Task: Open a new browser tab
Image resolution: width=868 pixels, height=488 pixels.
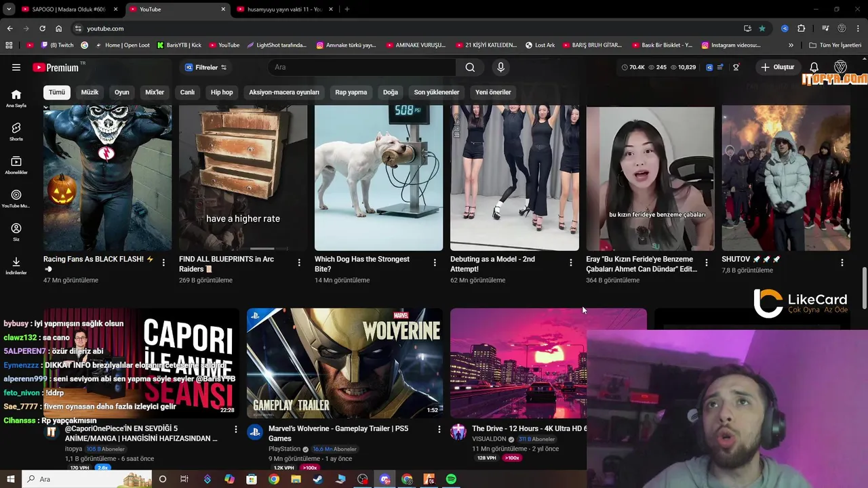Action: tap(347, 9)
